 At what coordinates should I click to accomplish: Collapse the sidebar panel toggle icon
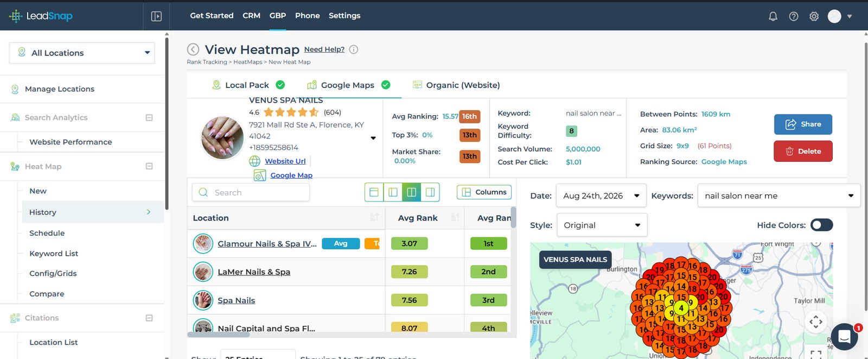pos(156,16)
